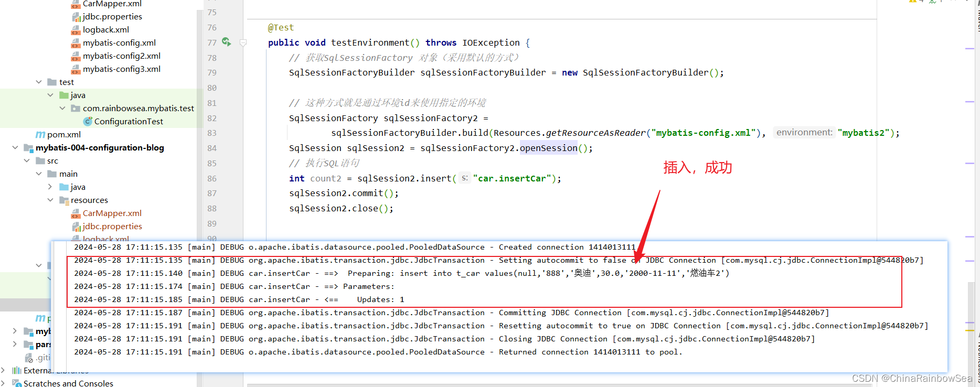The height and width of the screenshot is (387, 980).
Task: Click the "mybatis2" environment string
Action: tap(863, 133)
